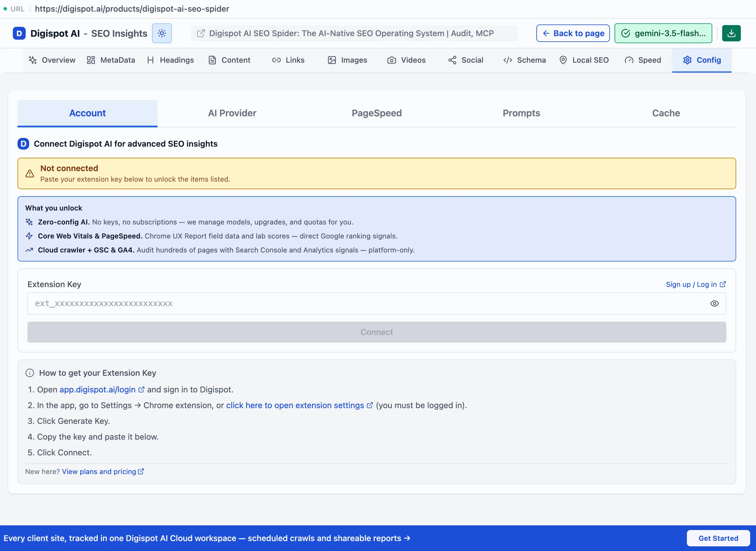Click the Get Started button
The height and width of the screenshot is (551, 756).
pos(718,538)
